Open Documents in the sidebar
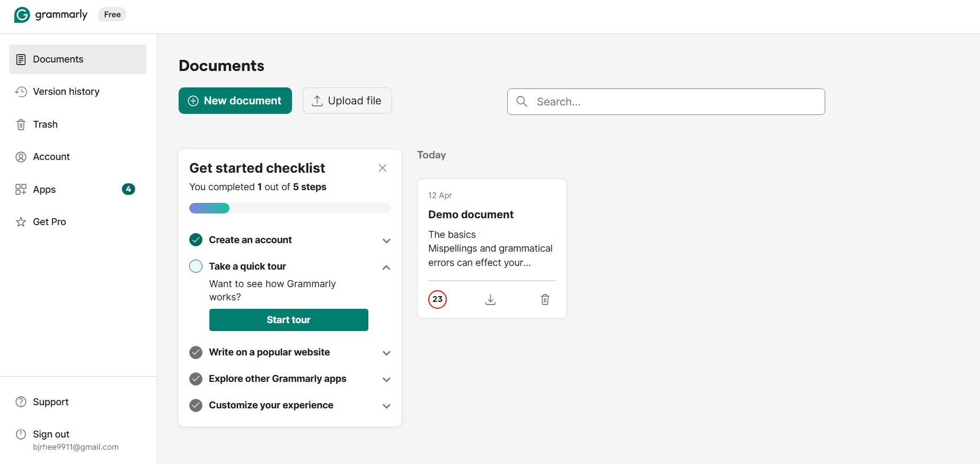This screenshot has height=464, width=980. [77, 59]
